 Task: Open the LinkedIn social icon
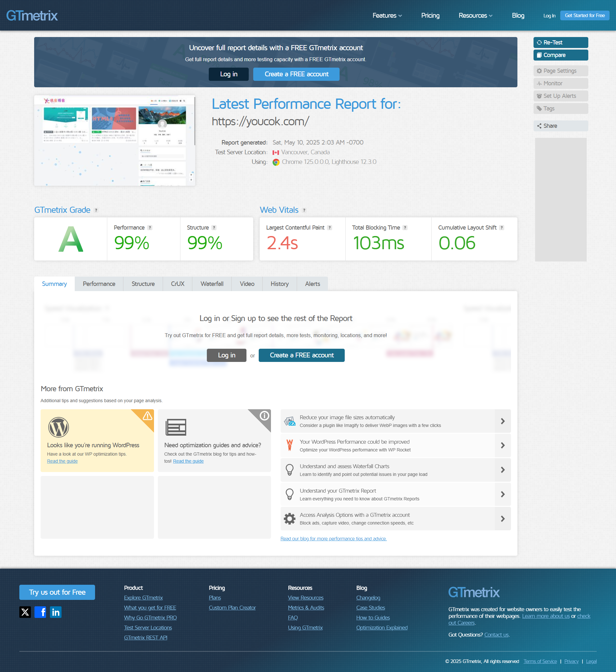click(x=56, y=612)
